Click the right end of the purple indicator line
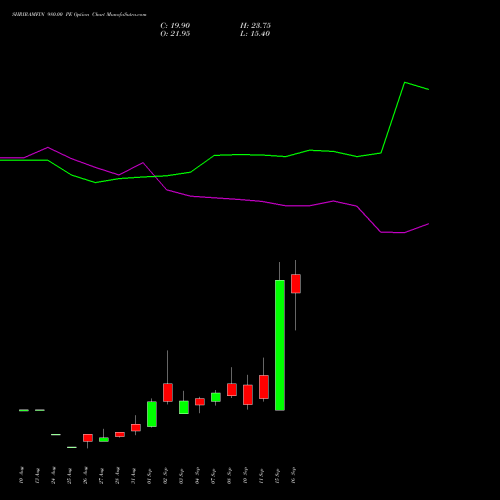This screenshot has width=500, height=500. 428,224
